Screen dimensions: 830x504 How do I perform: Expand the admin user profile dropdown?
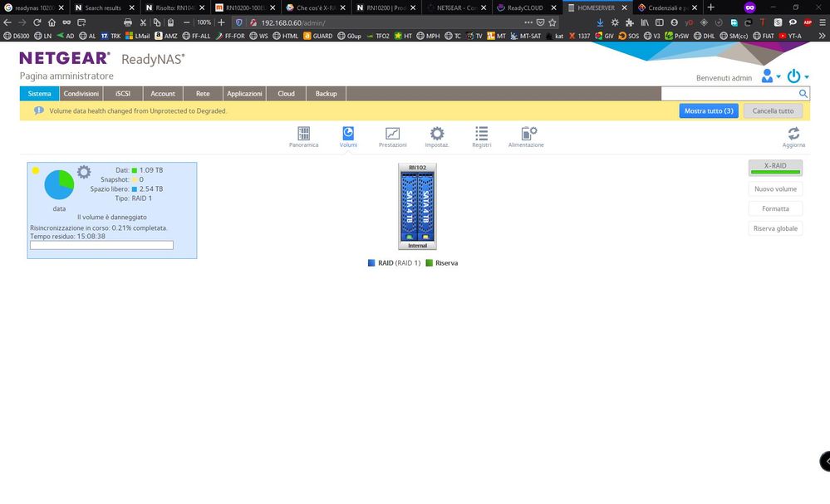770,76
